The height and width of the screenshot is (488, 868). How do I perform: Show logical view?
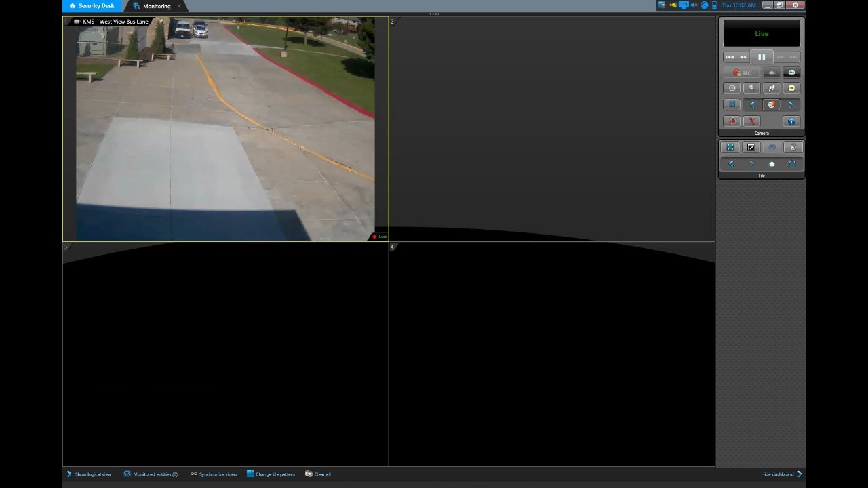pyautogui.click(x=89, y=474)
